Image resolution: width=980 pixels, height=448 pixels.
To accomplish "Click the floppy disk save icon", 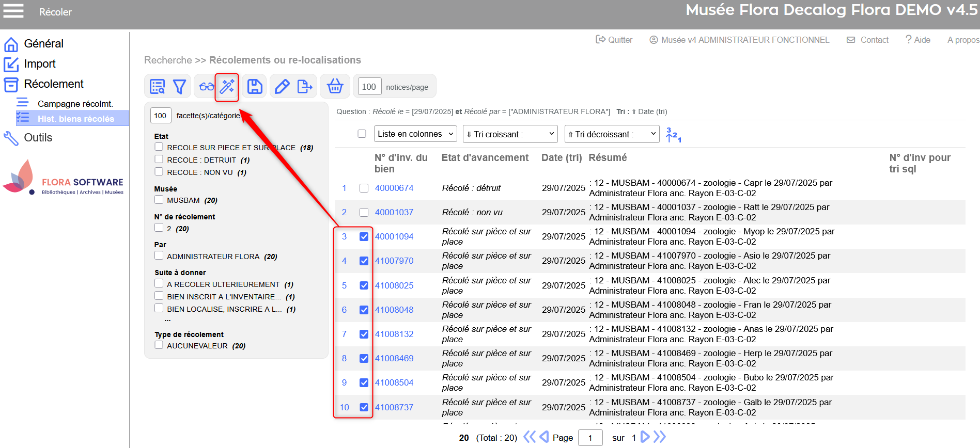I will [x=255, y=86].
